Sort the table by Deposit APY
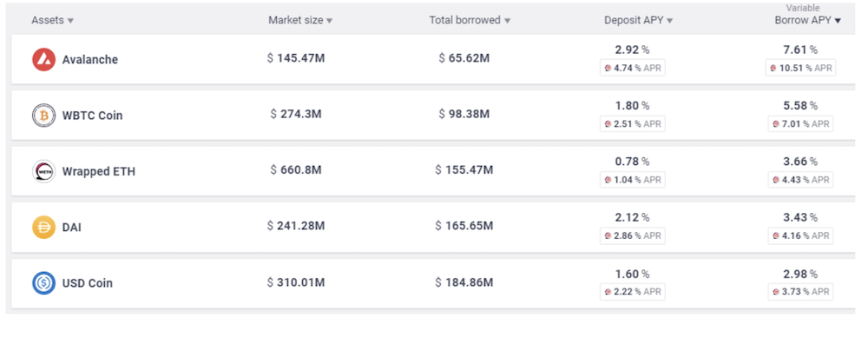This screenshot has height=338, width=868. tap(638, 21)
